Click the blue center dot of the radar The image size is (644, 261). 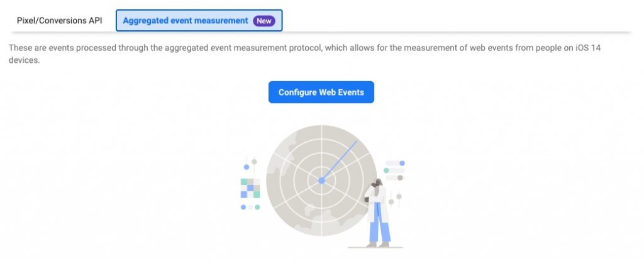[x=321, y=180]
